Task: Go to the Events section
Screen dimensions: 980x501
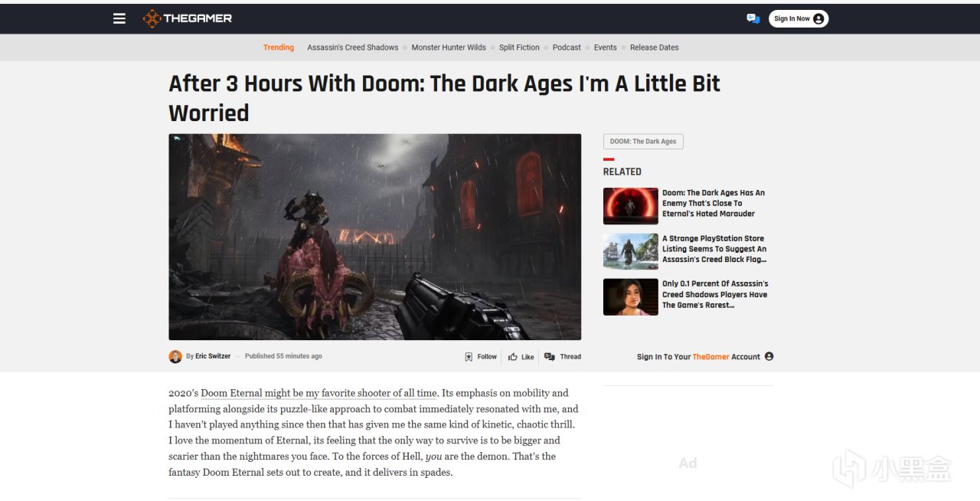Action: 605,47
